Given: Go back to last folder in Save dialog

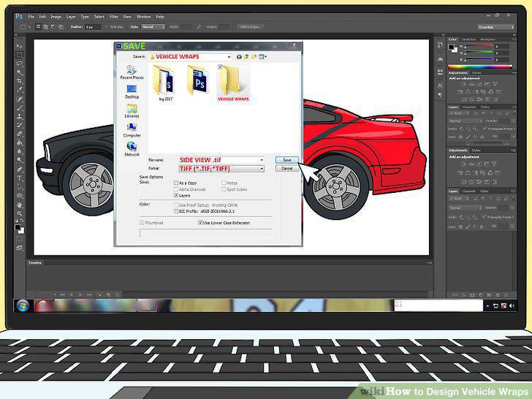Looking at the screenshot, I should 239,57.
